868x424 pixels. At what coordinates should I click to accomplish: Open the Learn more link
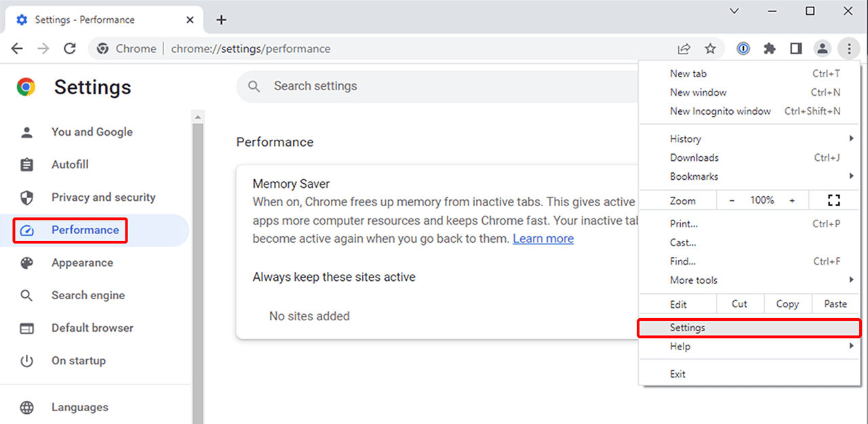coord(543,239)
